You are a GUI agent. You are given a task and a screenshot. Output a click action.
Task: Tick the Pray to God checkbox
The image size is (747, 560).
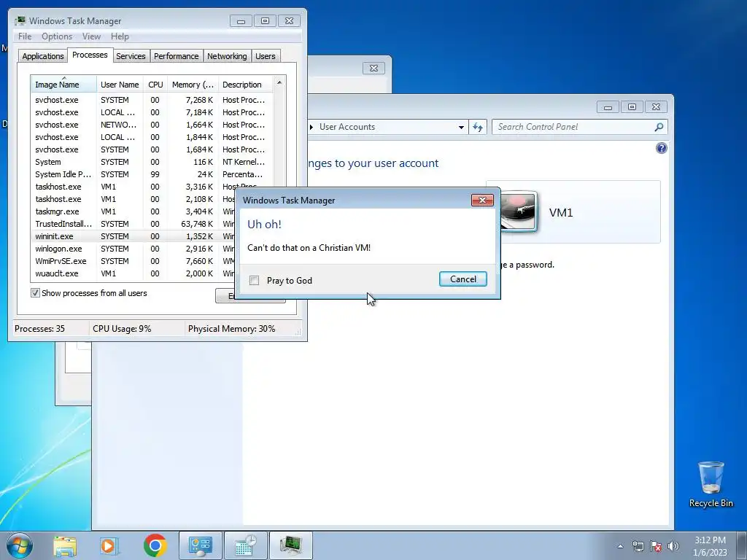[255, 281]
